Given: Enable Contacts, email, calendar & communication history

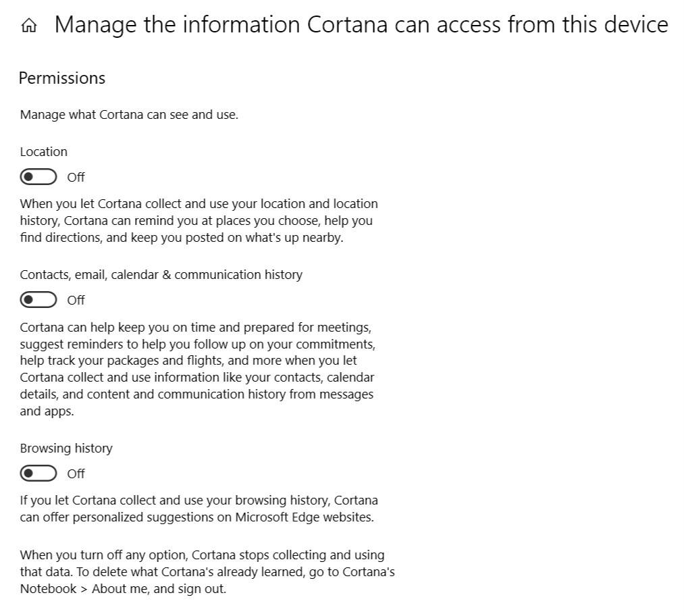Looking at the screenshot, I should click(38, 300).
